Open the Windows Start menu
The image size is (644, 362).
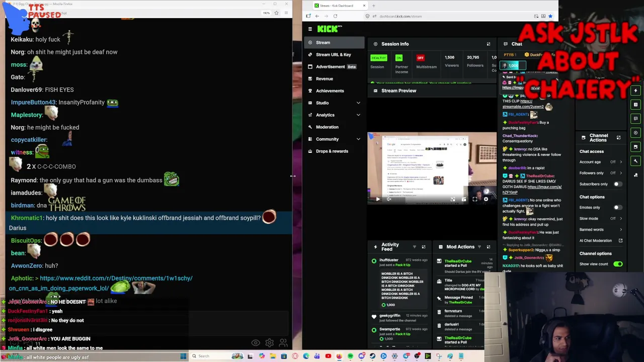pos(183,356)
